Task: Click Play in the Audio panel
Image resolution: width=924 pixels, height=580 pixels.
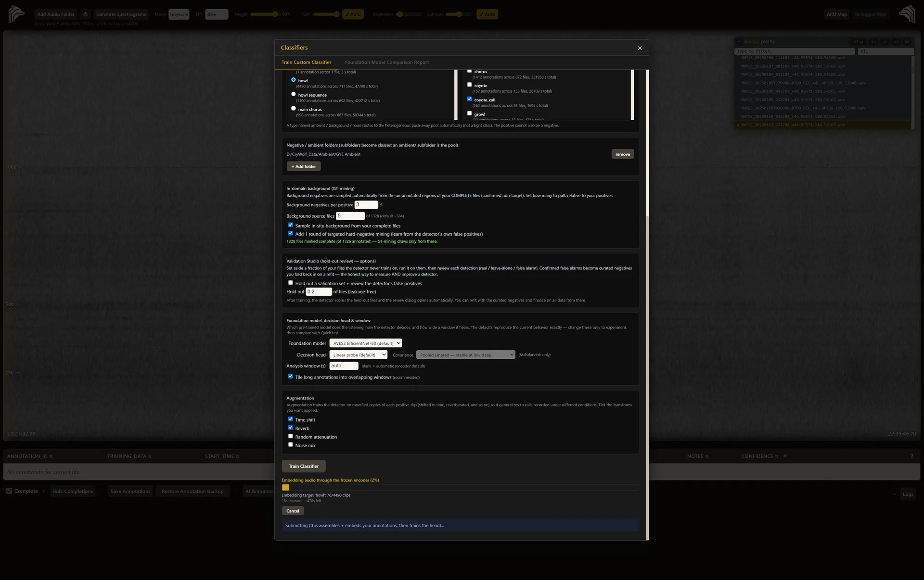Action: pyautogui.click(x=859, y=42)
